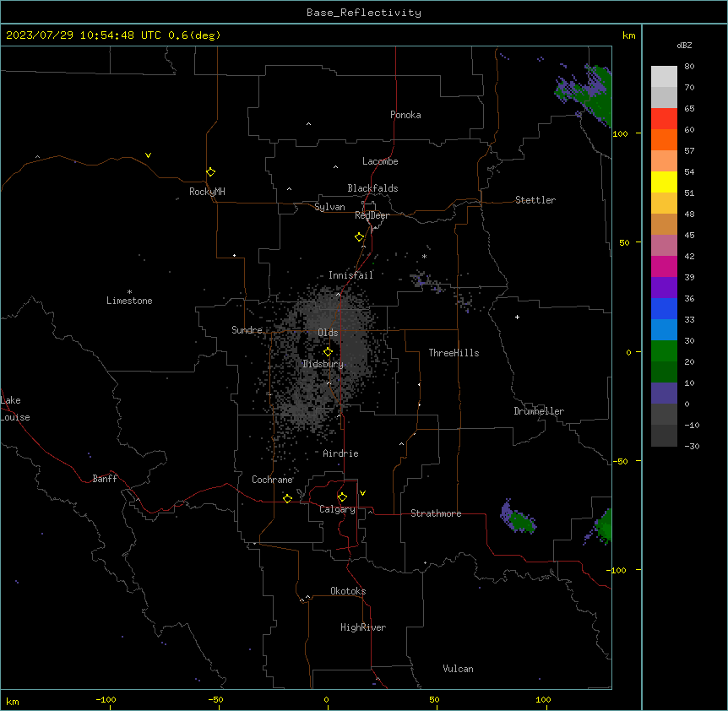Screen dimensions: 728x711
Task: Click the Lacombe city label
Action: [x=380, y=161]
